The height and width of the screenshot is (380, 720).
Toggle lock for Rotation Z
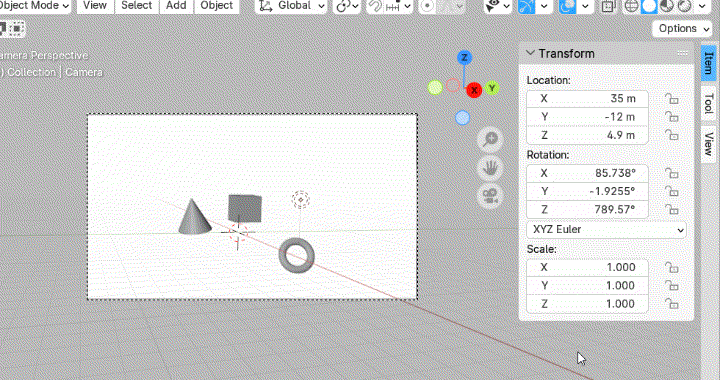pos(672,210)
